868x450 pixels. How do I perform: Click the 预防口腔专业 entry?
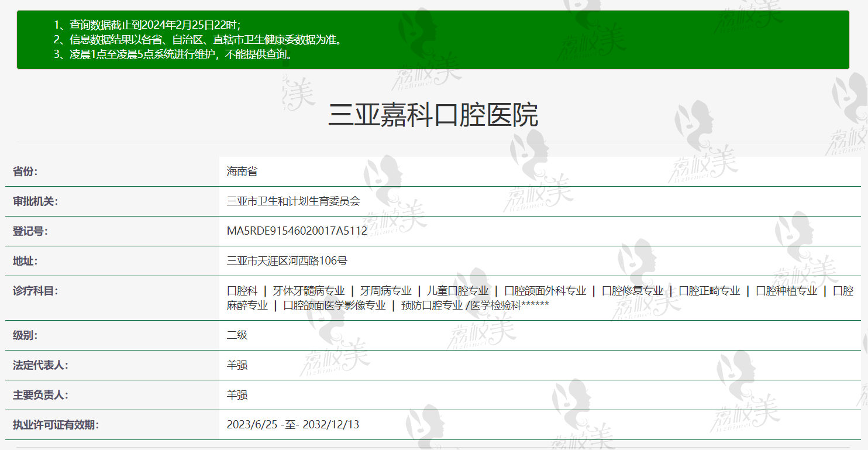pos(432,305)
